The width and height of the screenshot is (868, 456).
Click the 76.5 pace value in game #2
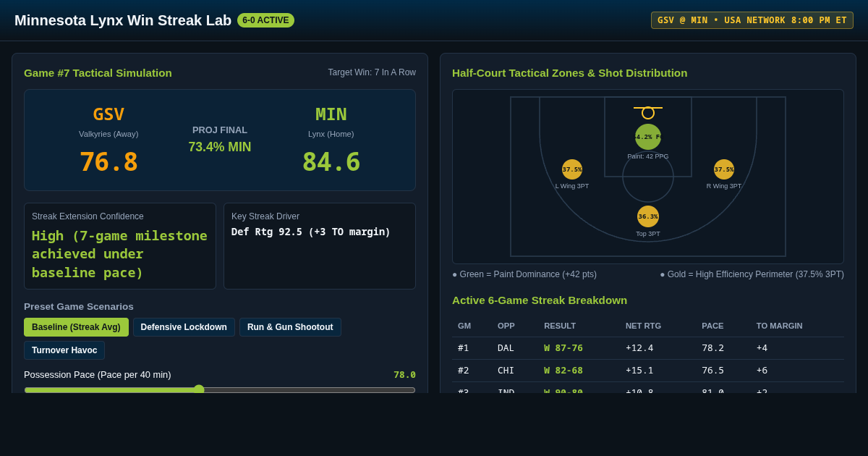(713, 371)
